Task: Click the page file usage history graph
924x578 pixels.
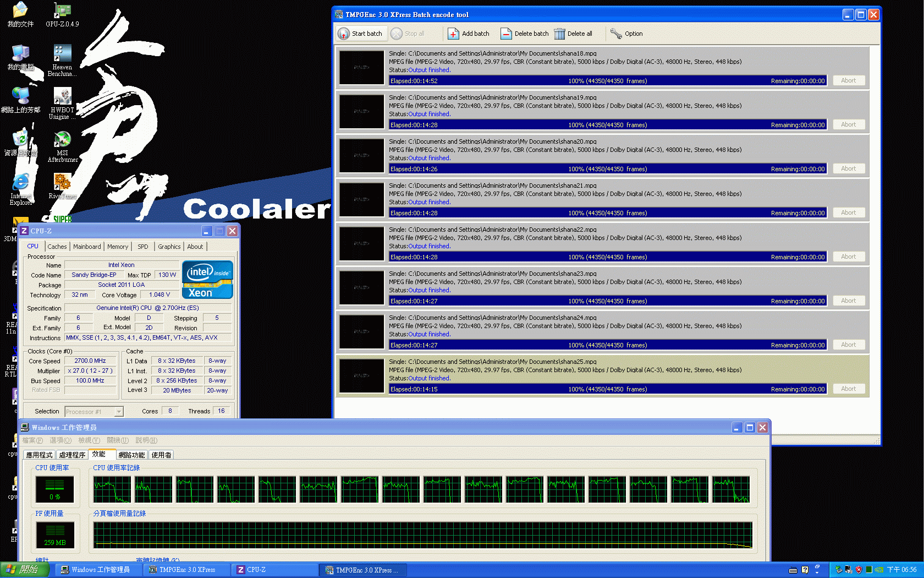Action: coord(422,535)
